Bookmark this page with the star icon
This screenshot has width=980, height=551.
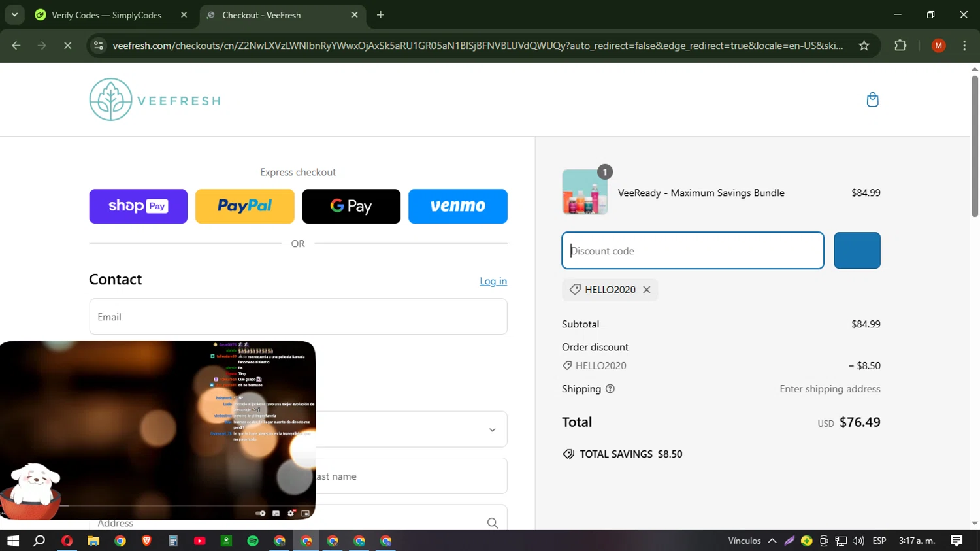[864, 46]
